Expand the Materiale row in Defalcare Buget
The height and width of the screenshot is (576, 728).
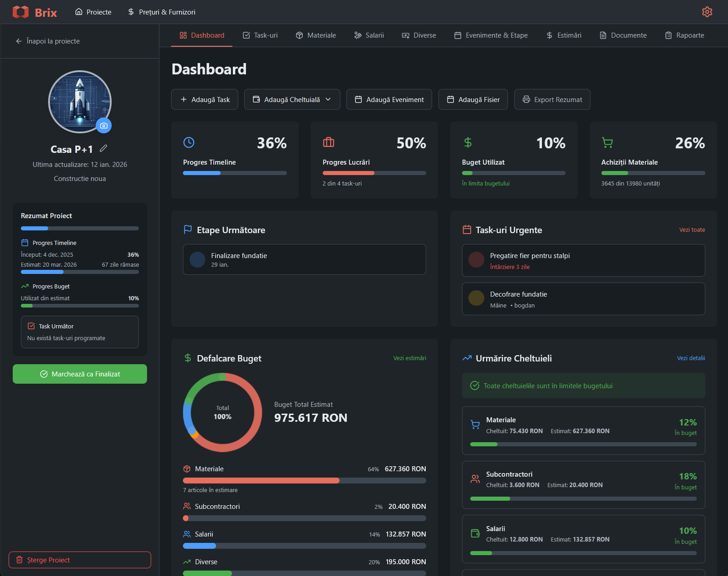304,469
